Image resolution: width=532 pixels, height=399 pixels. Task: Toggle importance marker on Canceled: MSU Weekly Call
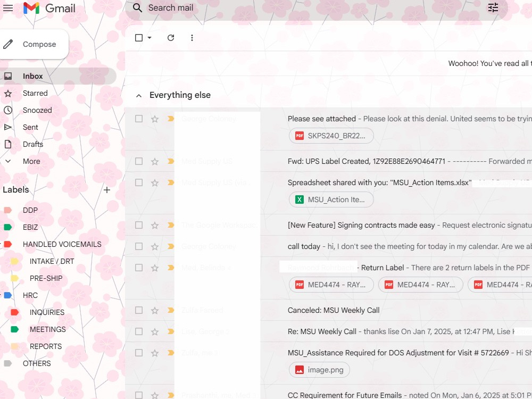pos(171,311)
